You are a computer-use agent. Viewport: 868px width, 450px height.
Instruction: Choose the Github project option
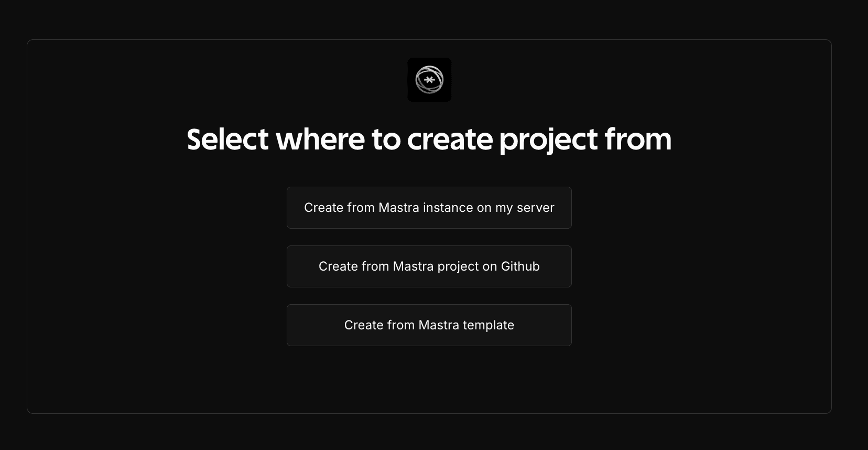click(x=429, y=266)
